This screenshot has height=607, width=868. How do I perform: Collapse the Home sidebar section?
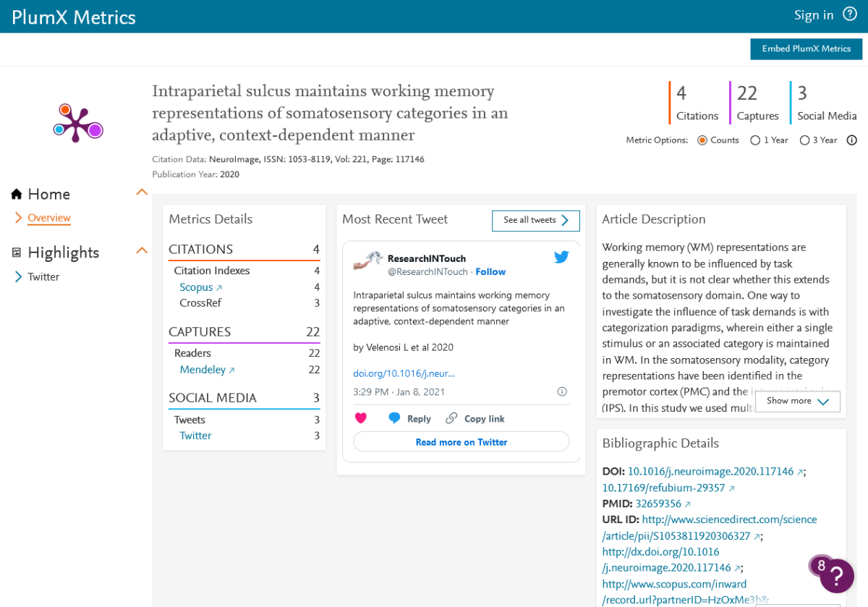142,192
